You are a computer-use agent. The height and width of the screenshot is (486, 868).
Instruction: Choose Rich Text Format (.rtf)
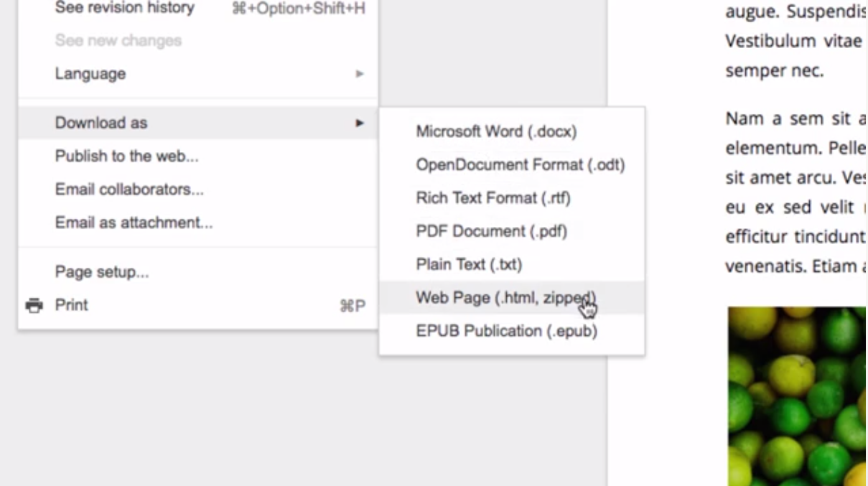point(512,197)
